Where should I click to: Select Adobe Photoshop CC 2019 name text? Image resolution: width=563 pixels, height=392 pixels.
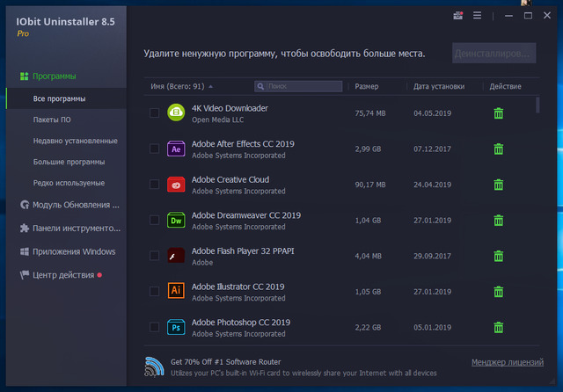tap(241, 323)
